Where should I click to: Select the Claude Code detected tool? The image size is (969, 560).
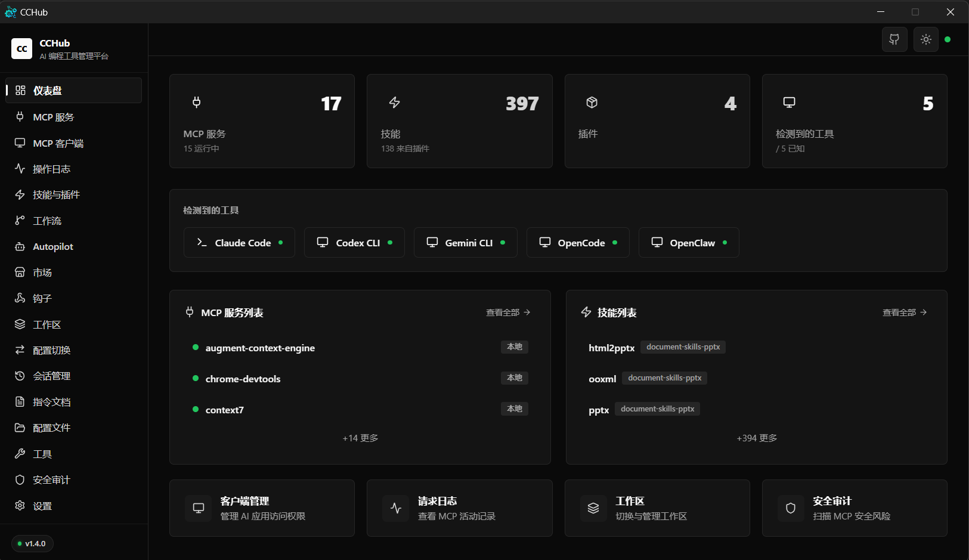coord(239,242)
